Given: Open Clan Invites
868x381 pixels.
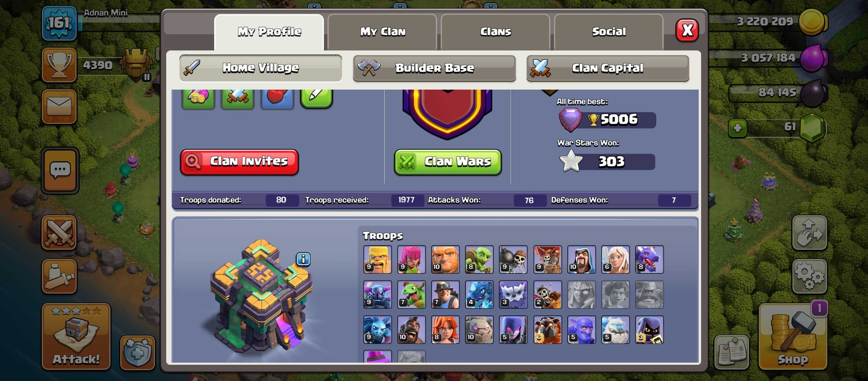Looking at the screenshot, I should 239,162.
